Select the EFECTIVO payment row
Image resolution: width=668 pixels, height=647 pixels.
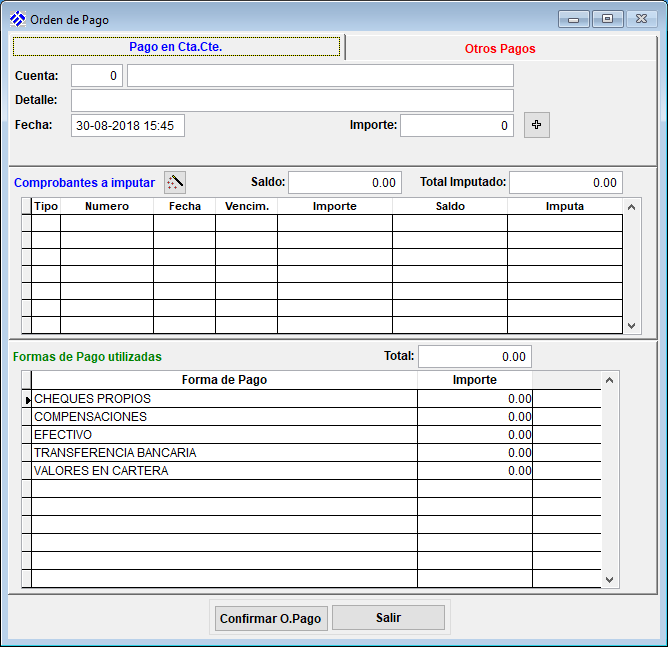coord(224,435)
